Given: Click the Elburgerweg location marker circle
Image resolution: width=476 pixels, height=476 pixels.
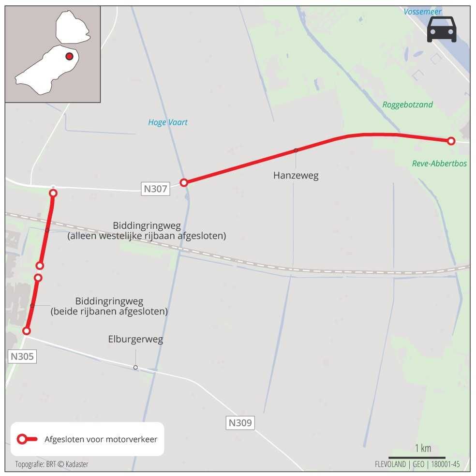Looking at the screenshot, I should 135,367.
